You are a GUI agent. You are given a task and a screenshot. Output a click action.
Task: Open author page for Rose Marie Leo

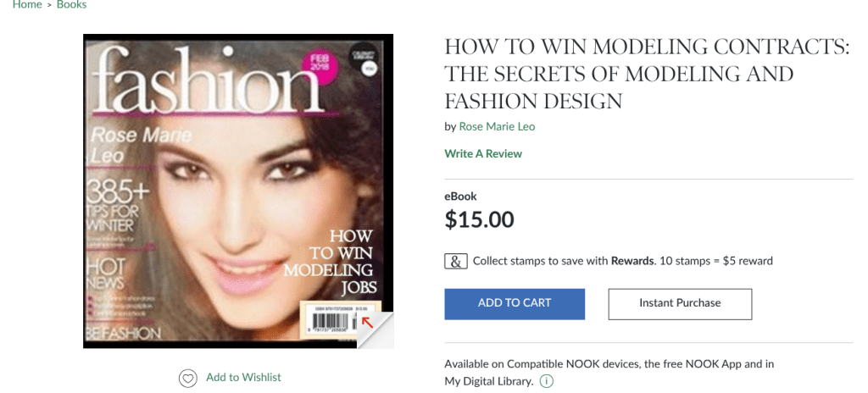(497, 127)
